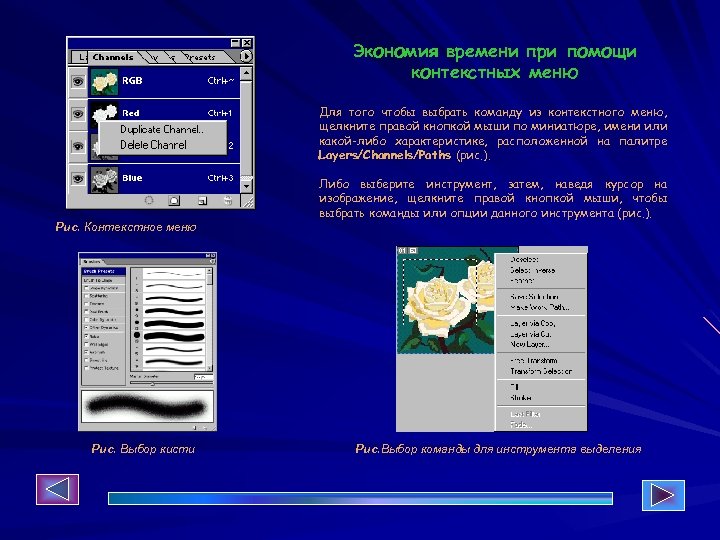The width and height of the screenshot is (720, 540).
Task: Click the trash icon in Channels palette
Action: (x=228, y=201)
